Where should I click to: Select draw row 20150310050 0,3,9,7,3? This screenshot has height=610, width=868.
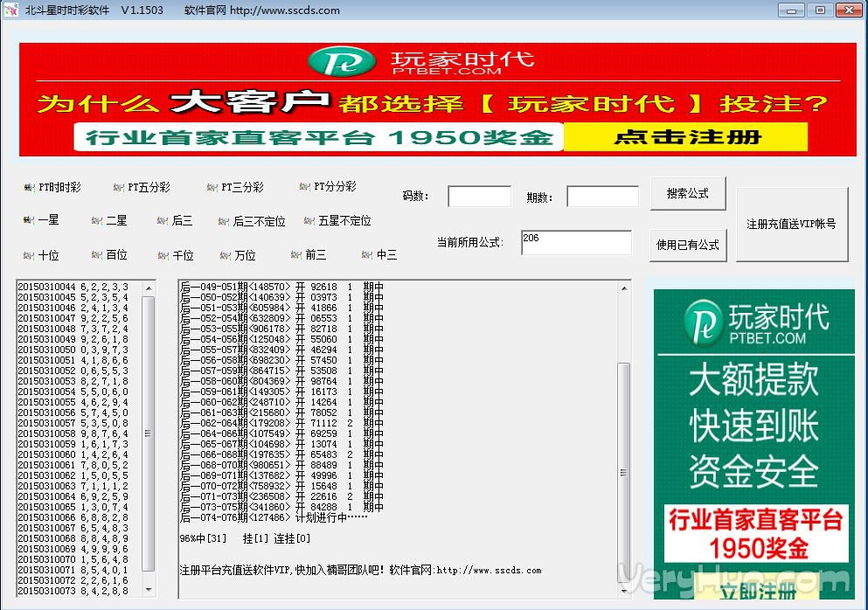[73, 350]
